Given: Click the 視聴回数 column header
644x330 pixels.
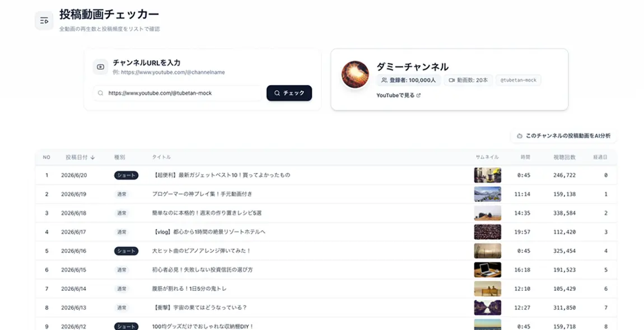Looking at the screenshot, I should pos(564,157).
